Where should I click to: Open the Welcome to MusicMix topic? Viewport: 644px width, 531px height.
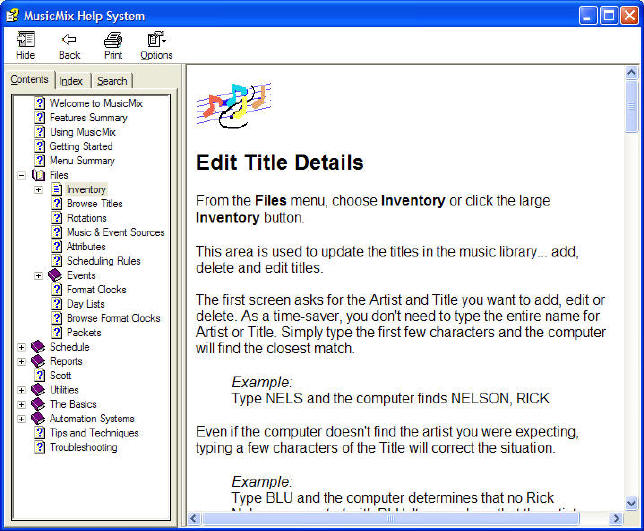(96, 103)
